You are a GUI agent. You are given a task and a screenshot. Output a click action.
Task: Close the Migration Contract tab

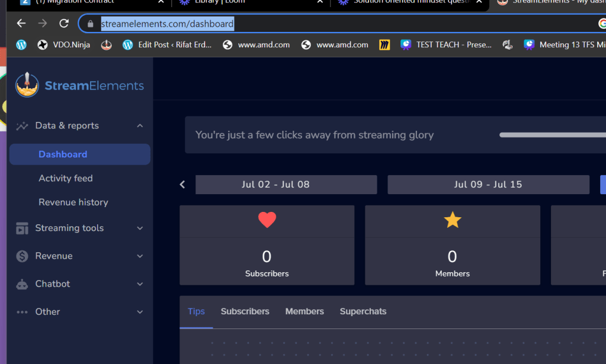point(161,2)
